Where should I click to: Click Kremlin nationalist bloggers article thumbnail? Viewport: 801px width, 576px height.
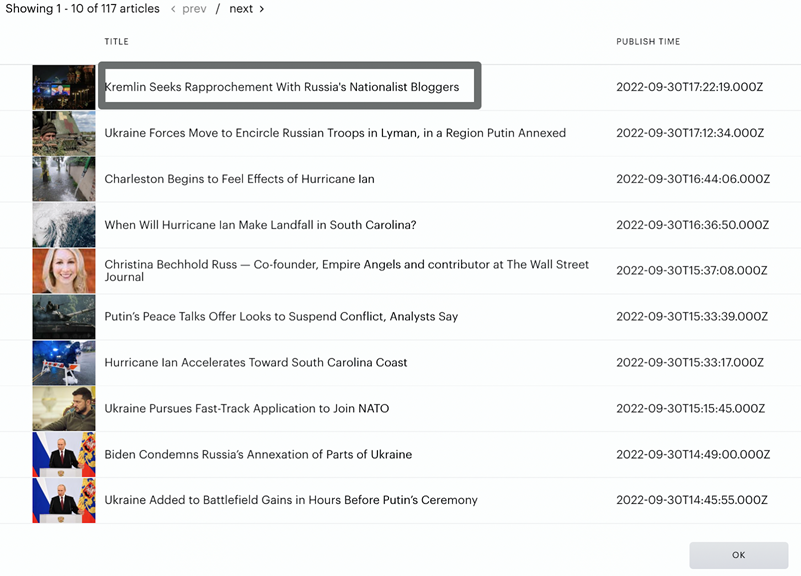coord(64,87)
